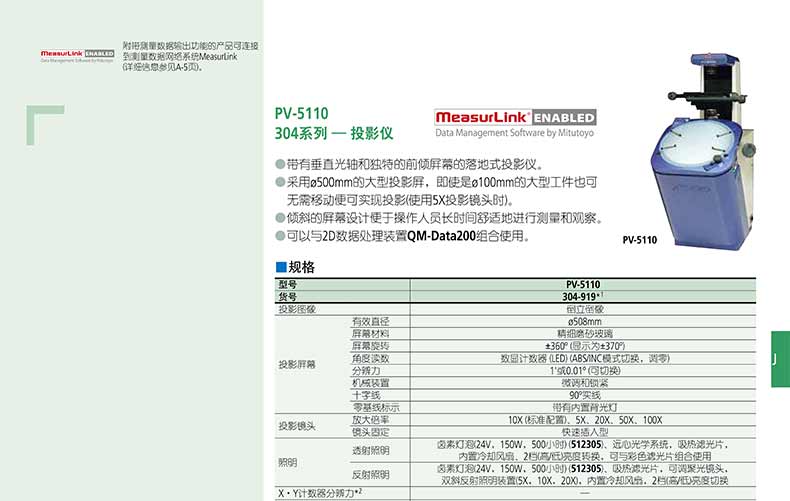Click the X·Y计数器分辨力 row label
The image size is (790, 501).
click(x=318, y=494)
